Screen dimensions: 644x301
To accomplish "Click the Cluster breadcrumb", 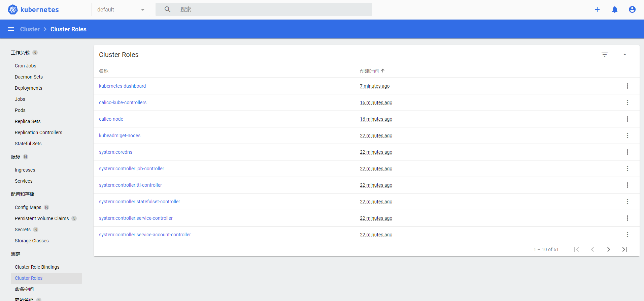I will [30, 29].
